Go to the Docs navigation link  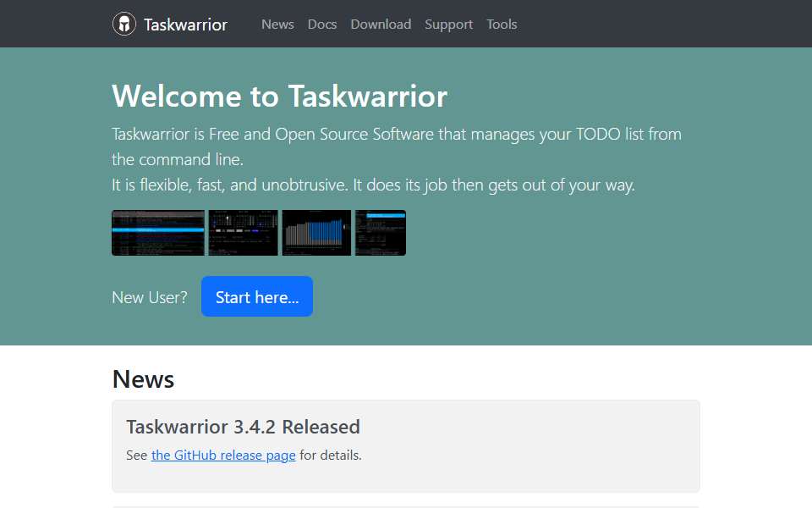[x=322, y=25]
